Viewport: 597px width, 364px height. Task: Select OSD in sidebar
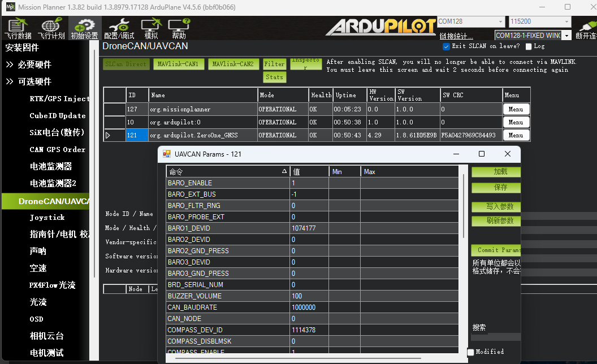37,319
